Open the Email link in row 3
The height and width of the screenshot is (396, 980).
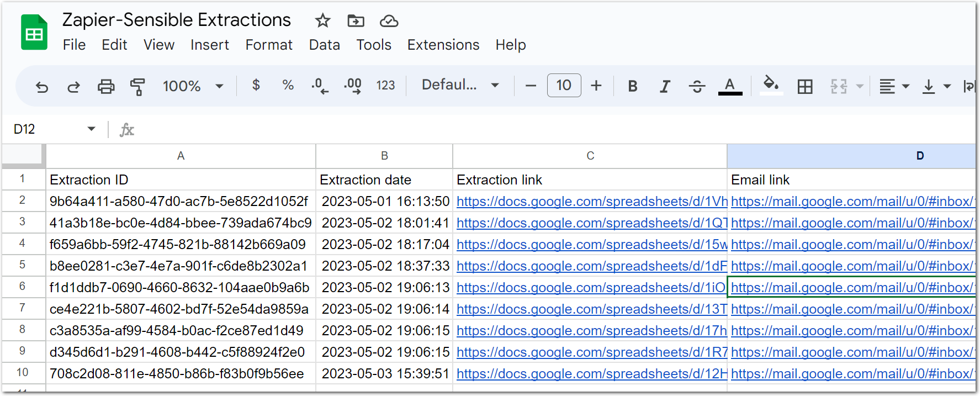click(x=853, y=223)
